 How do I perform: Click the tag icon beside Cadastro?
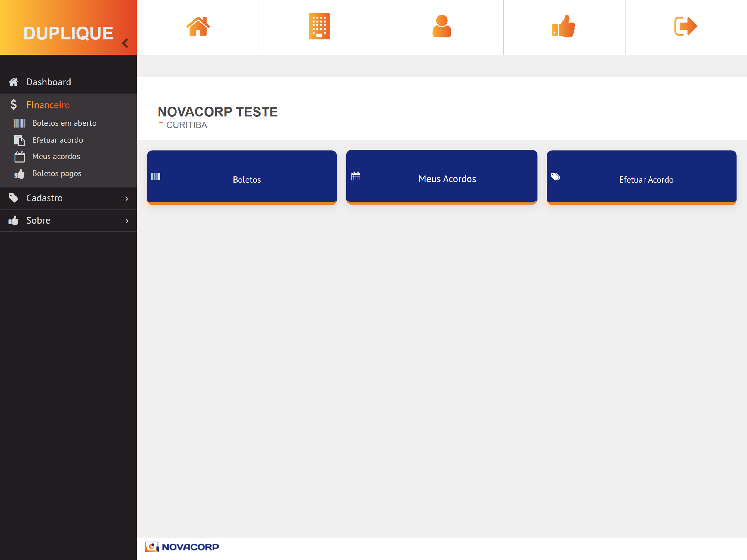point(14,198)
